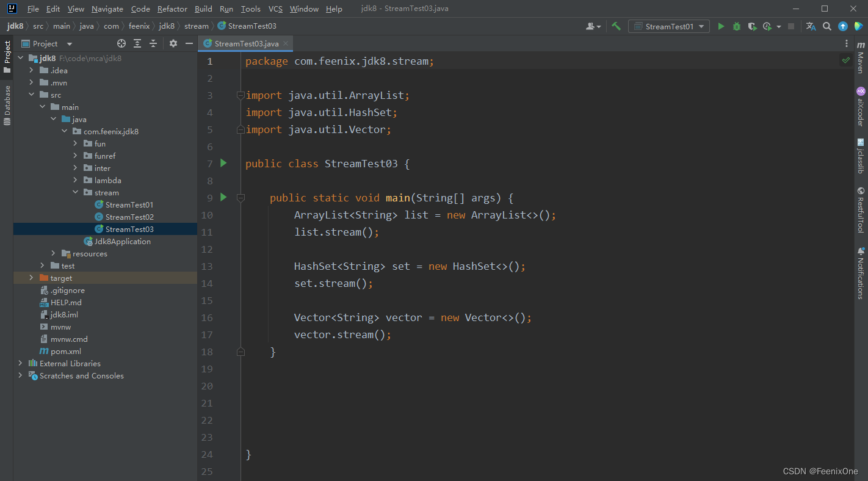Select StreamTest01 in project tree
Image resolution: width=868 pixels, height=481 pixels.
[129, 204]
